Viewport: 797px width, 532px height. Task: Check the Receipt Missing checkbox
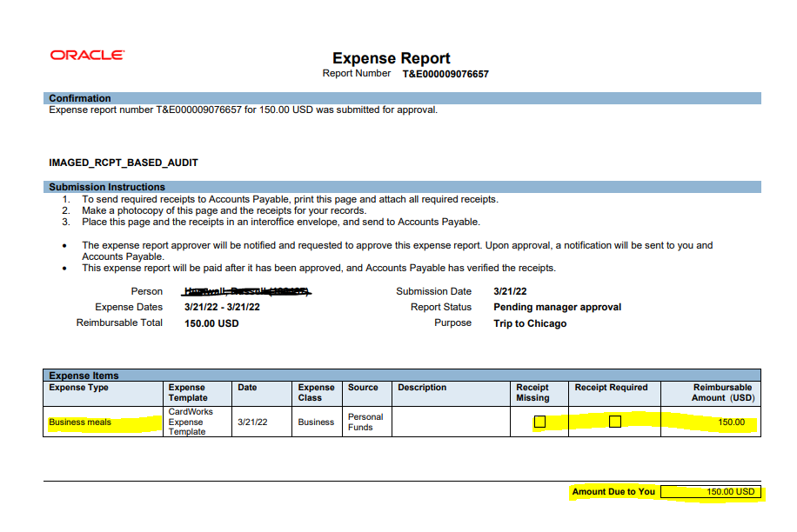540,420
